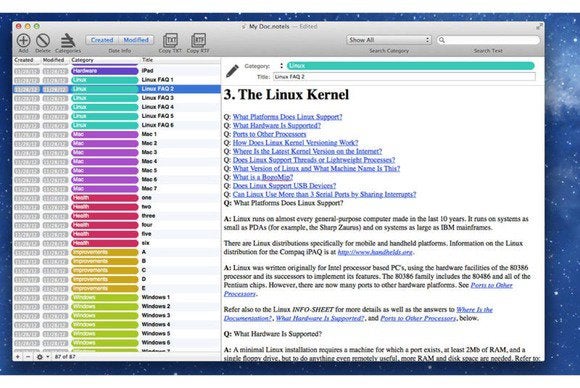Select the Mac 7 note
Screen dimensions: 580x388
(117, 189)
